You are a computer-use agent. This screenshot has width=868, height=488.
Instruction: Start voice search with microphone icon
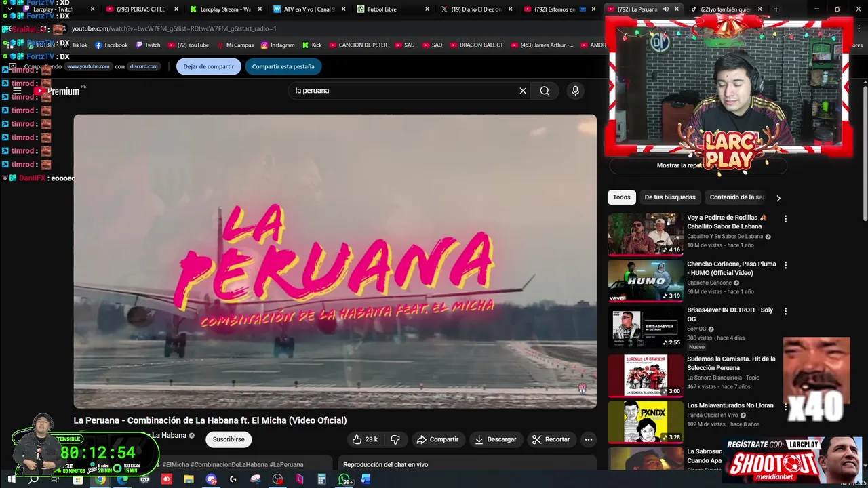575,91
